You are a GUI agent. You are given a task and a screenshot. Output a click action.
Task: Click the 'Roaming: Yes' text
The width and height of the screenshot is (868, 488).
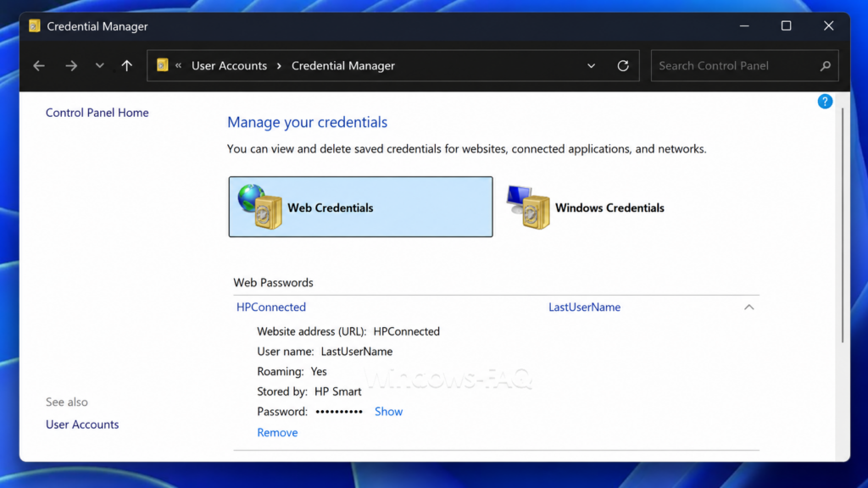point(292,372)
